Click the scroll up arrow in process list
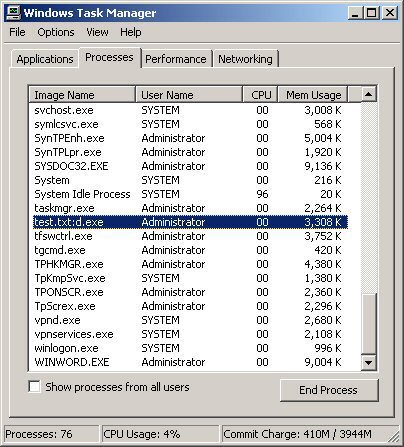This screenshot has width=404, height=447. tap(369, 94)
